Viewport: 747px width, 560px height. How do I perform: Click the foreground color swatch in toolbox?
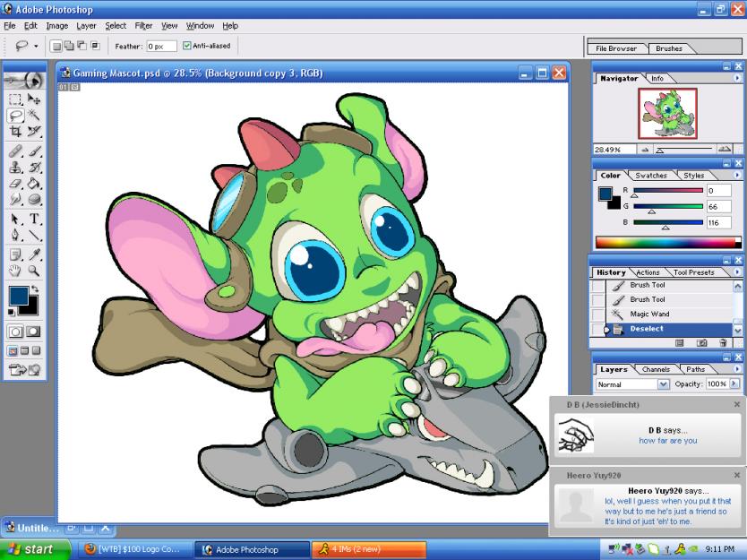click(x=17, y=296)
